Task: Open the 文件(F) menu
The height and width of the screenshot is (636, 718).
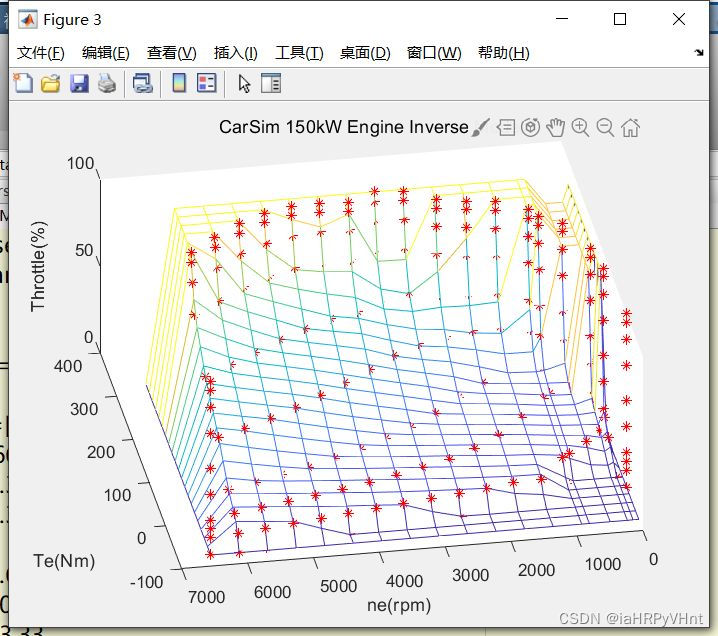Action: [x=40, y=53]
